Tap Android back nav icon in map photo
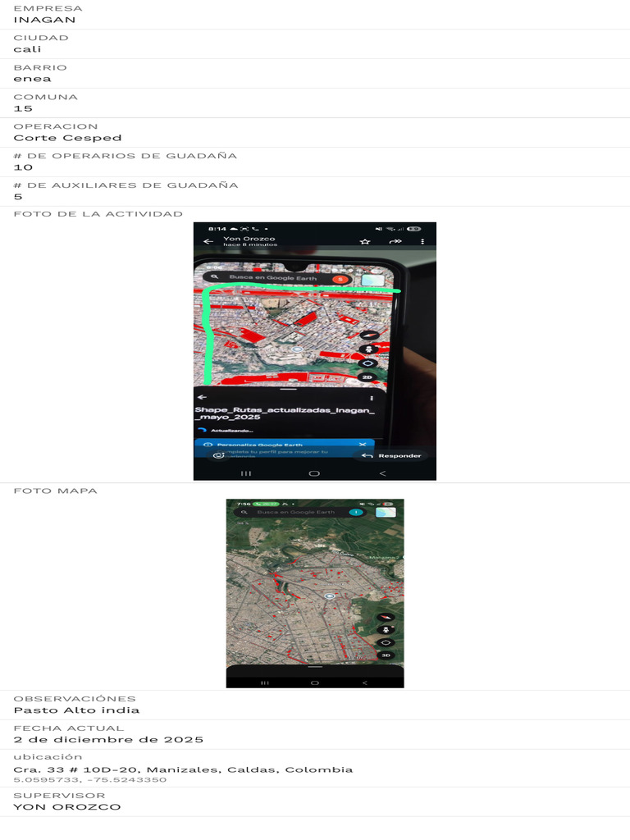This screenshot has height=840, width=630. click(365, 682)
